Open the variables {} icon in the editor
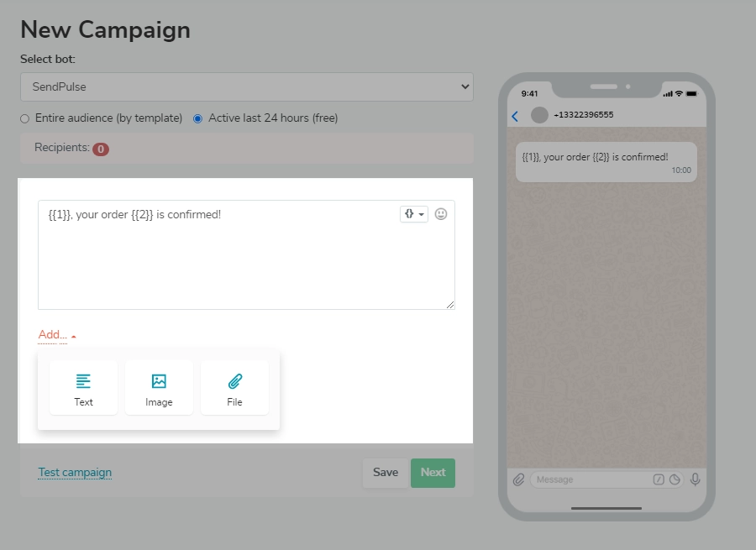The image size is (756, 550). click(408, 214)
